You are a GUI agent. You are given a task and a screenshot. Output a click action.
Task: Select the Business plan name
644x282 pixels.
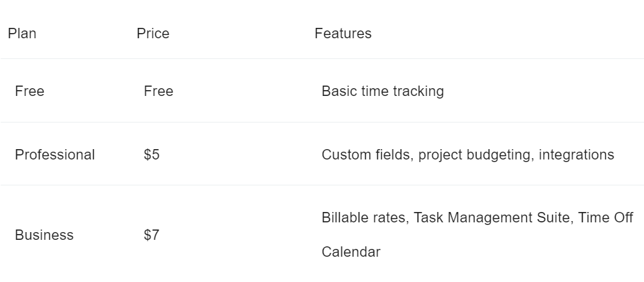point(45,235)
